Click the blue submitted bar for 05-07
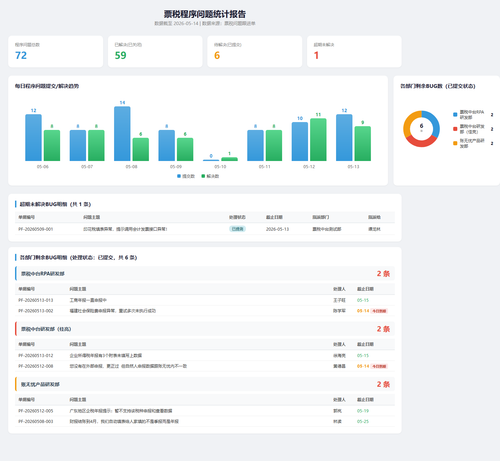500x461 pixels. click(x=78, y=145)
